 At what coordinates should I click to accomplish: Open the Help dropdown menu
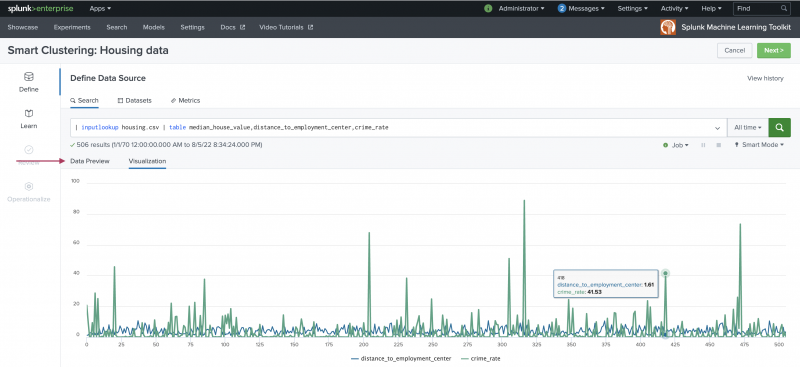pos(711,9)
